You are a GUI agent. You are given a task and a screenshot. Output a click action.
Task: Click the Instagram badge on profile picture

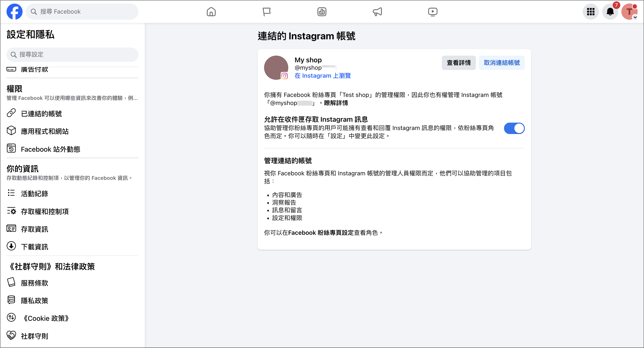284,76
